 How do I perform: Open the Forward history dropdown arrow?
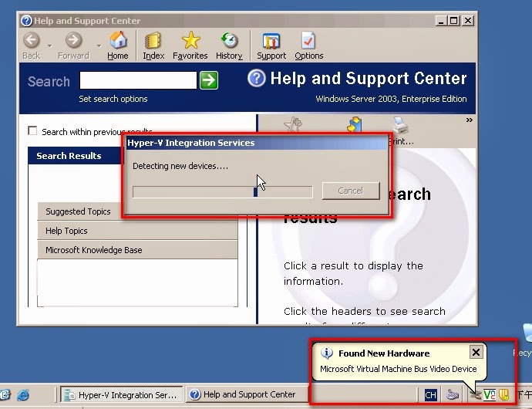99,46
